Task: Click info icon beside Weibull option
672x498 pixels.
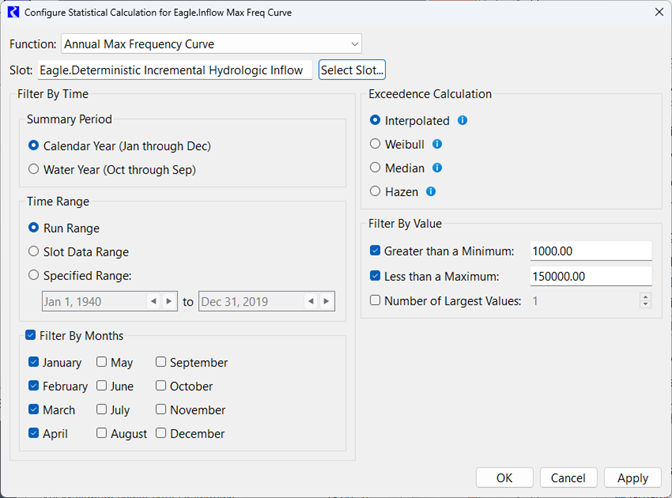Action: [437, 144]
